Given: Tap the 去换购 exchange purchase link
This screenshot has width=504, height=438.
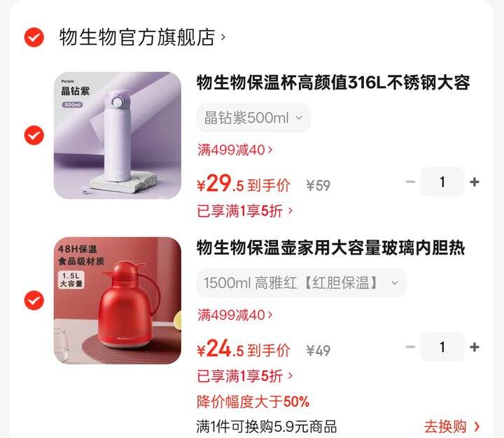Looking at the screenshot, I should [451, 427].
